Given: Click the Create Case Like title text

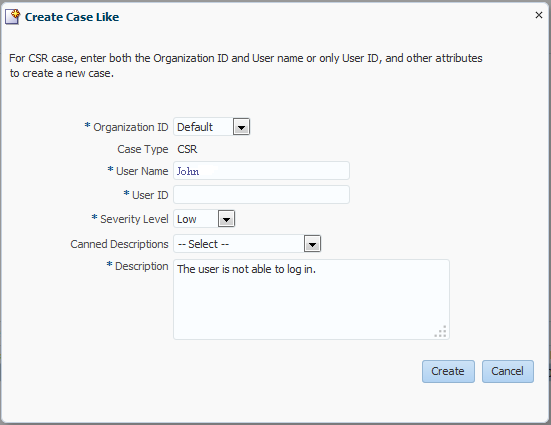Looking at the screenshot, I should click(72, 17).
